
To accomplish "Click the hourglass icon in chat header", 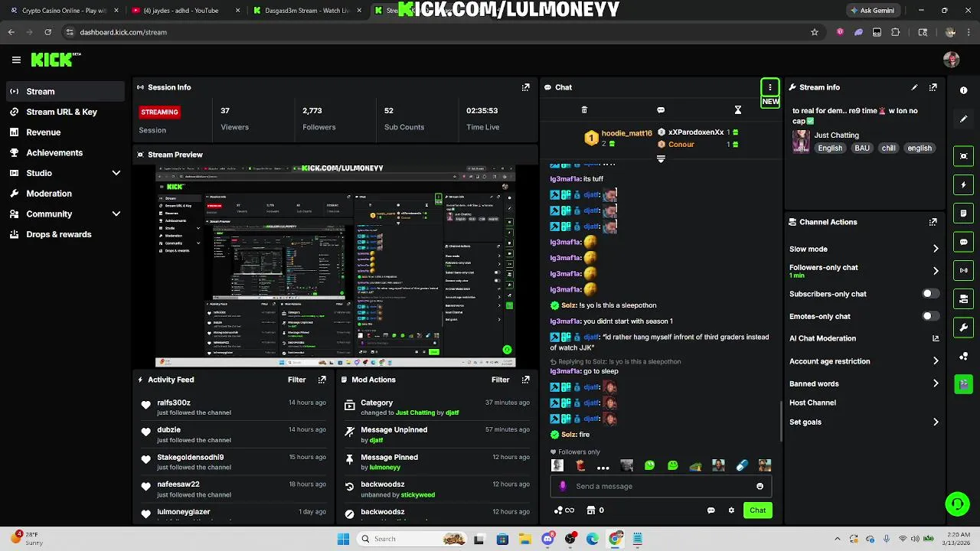I will tap(737, 110).
